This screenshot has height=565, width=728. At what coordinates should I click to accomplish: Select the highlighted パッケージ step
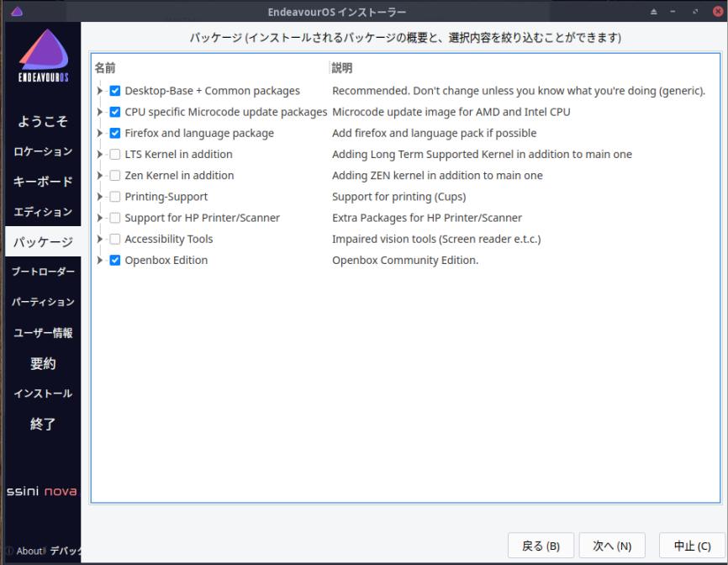point(43,242)
